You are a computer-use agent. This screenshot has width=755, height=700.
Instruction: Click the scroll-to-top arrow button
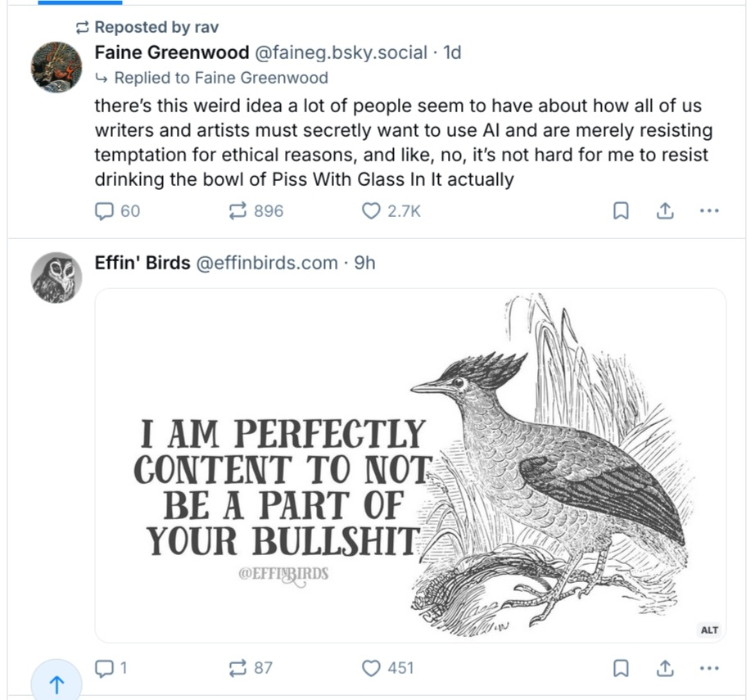coord(57,684)
